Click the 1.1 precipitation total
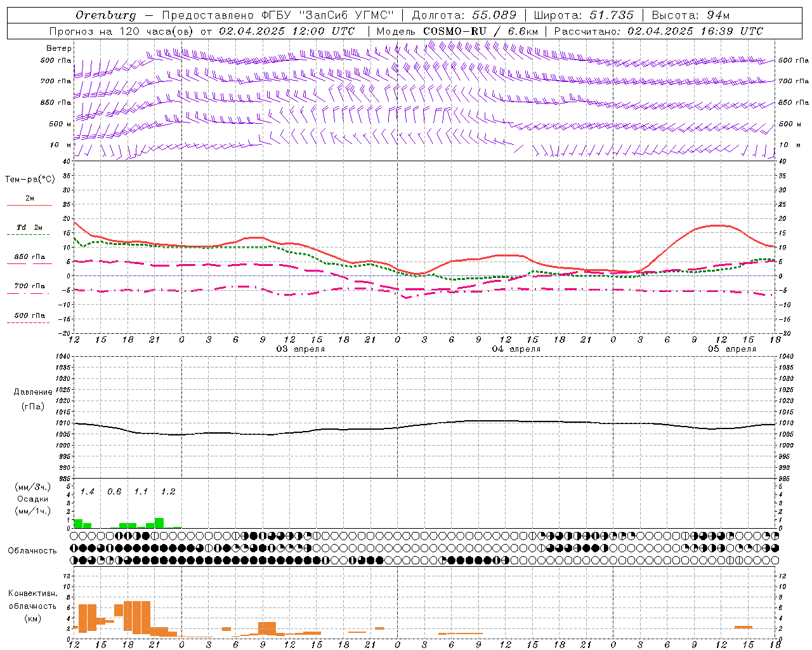Image resolution: width=812 pixels, height=650 pixels. point(141,492)
